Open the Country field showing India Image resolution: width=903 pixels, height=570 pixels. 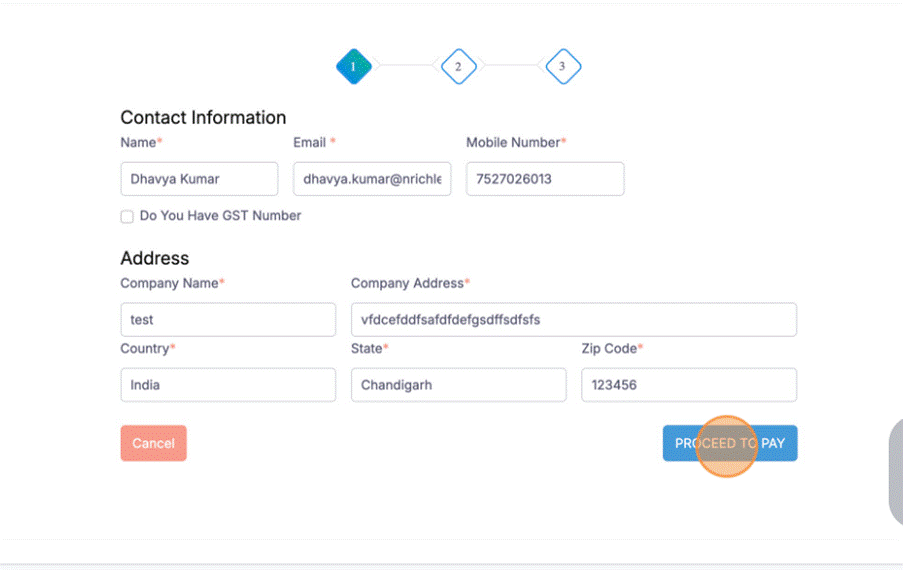coord(228,385)
